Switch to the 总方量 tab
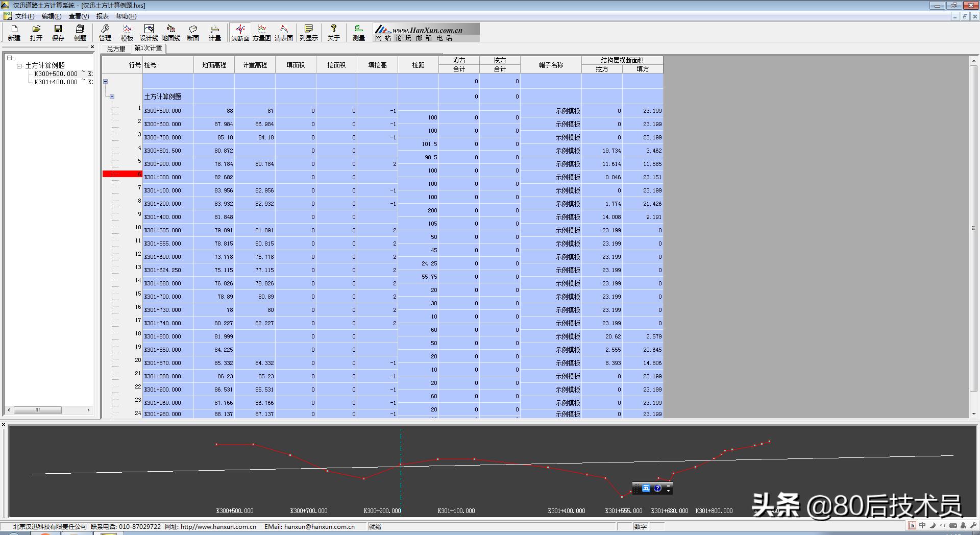Image resolution: width=980 pixels, height=535 pixels. tap(116, 49)
